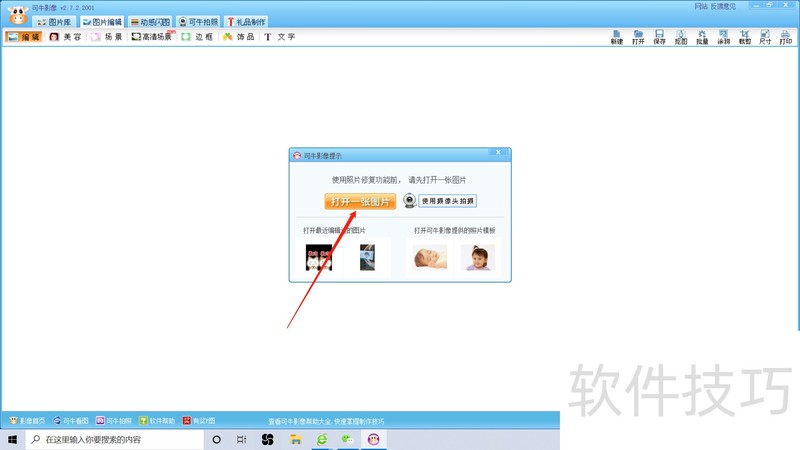800x450 pixels.
Task: Open the black recent image thumbnail
Action: [319, 257]
